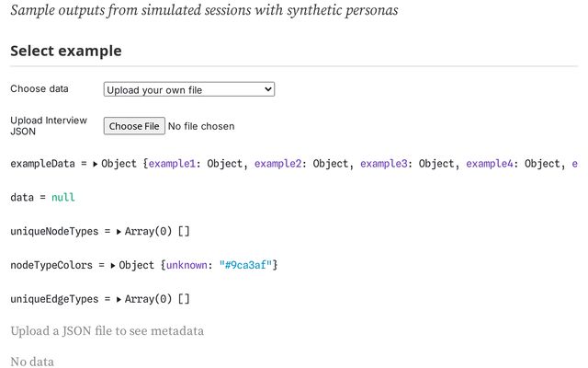Click the Choose File button
Screen dimensions: 588x368
[x=133, y=126]
